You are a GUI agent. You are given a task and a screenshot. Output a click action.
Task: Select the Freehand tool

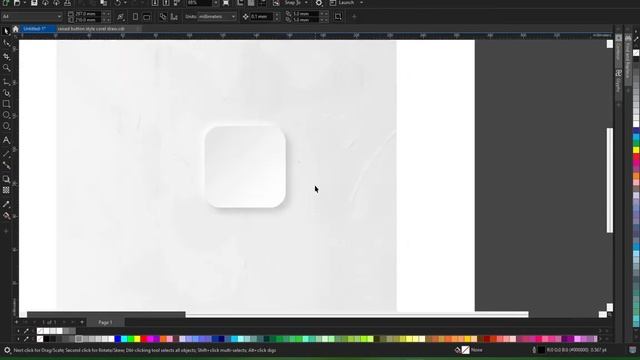tap(6, 82)
